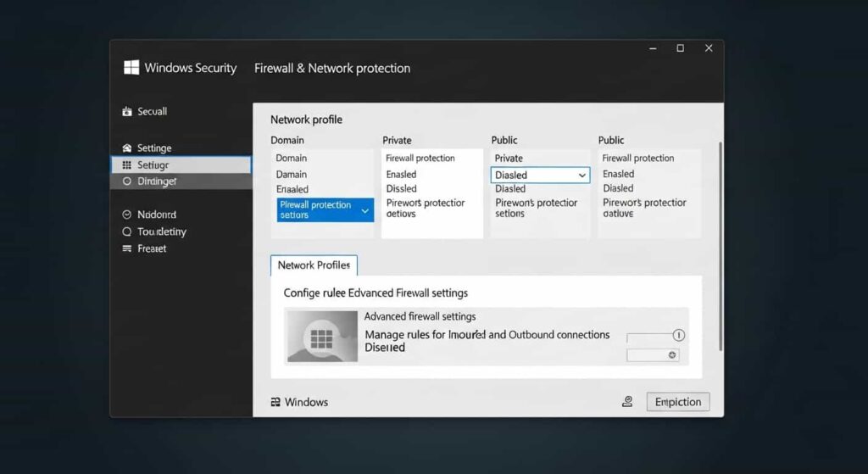Click the Empiction button

678,402
